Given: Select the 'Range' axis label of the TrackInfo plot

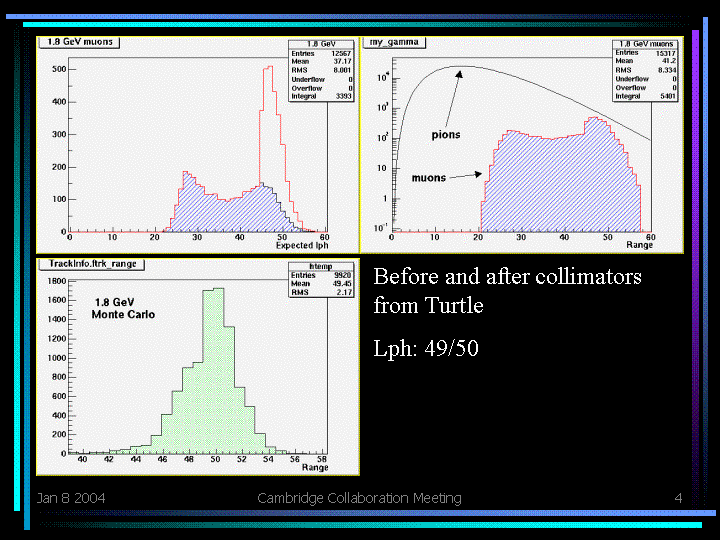Looking at the screenshot, I should coord(315,467).
